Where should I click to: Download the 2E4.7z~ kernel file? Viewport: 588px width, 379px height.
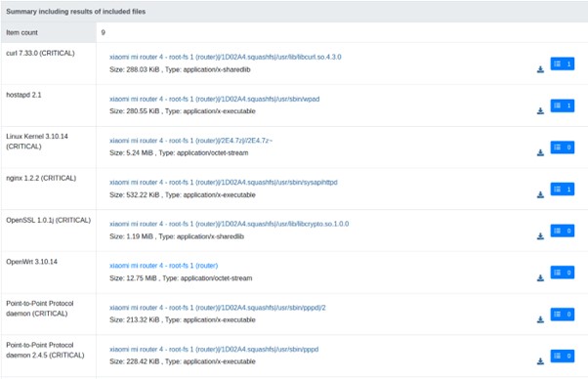[540, 152]
